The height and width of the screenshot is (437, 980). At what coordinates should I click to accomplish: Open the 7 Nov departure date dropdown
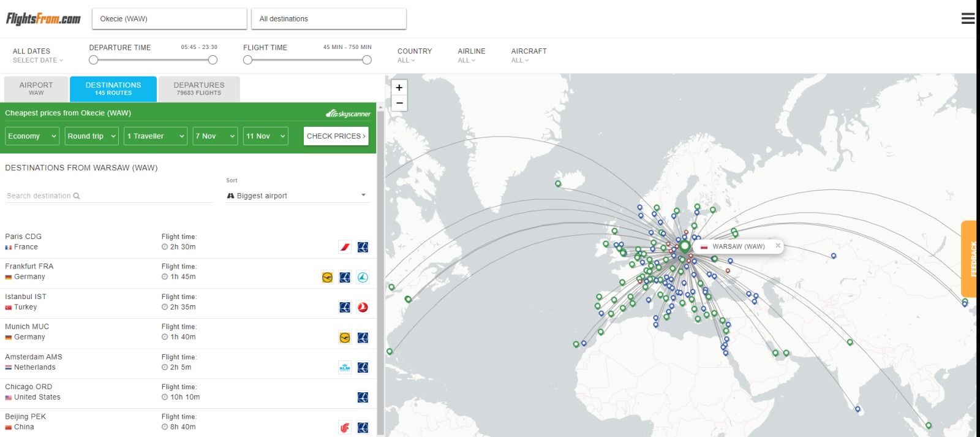pyautogui.click(x=215, y=136)
